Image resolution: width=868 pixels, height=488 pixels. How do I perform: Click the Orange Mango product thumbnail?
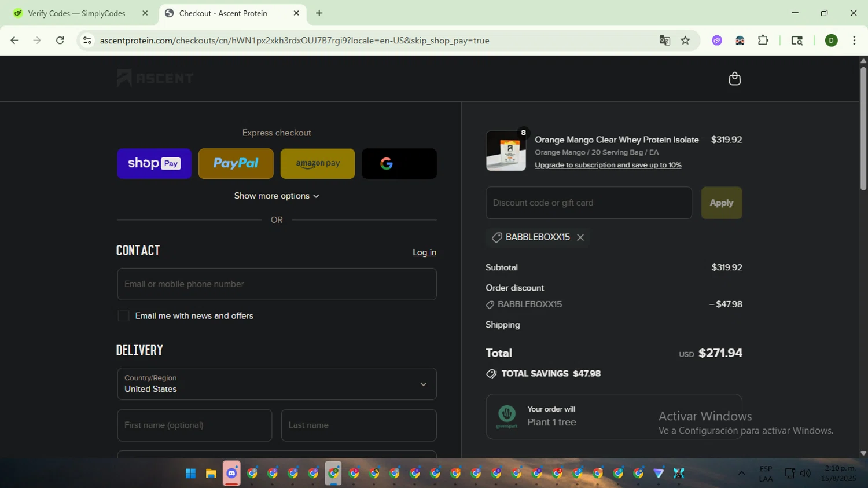506,151
